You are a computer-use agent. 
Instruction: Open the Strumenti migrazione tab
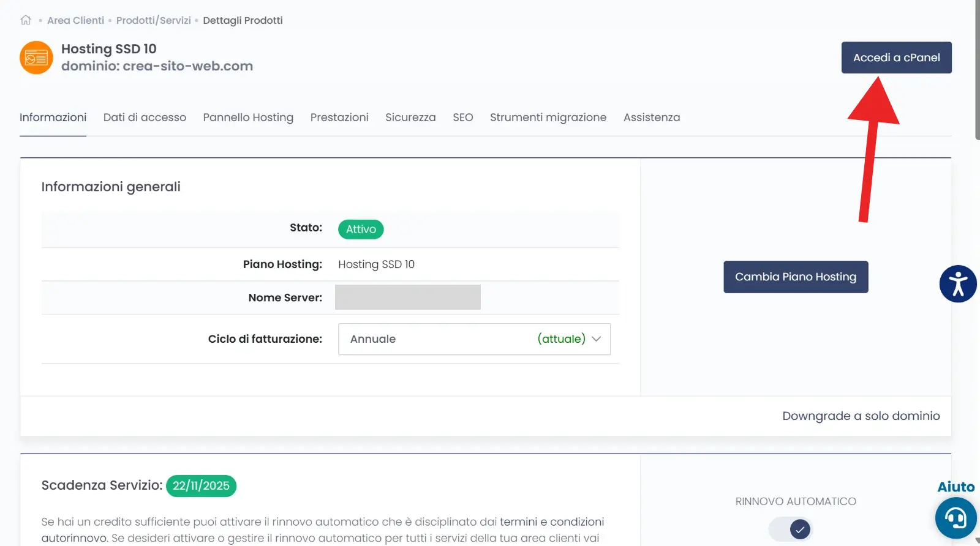(548, 118)
